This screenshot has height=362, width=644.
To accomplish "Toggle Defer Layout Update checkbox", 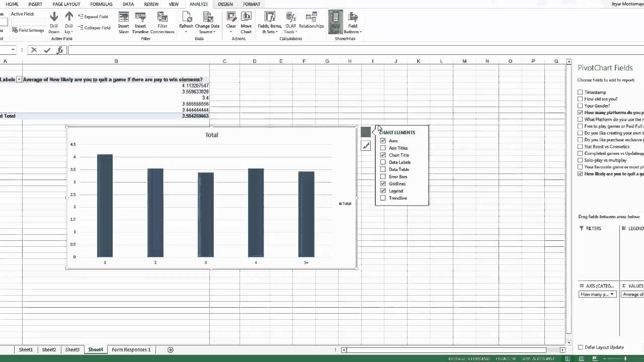I will click(x=581, y=347).
